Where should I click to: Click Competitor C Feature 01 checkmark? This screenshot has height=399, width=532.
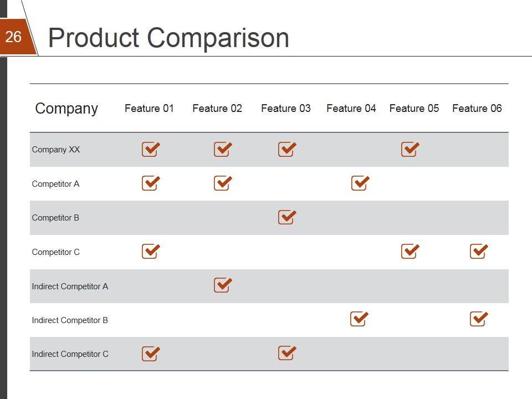point(150,252)
